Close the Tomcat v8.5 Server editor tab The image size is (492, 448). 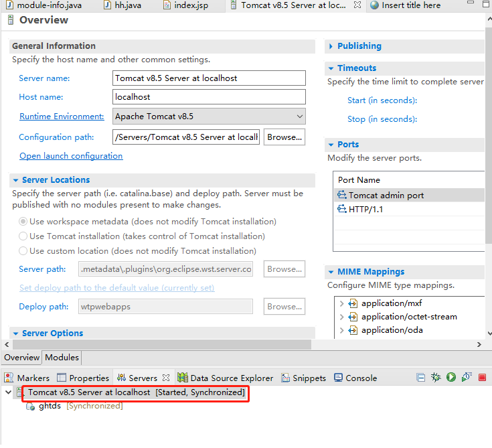point(357,5)
